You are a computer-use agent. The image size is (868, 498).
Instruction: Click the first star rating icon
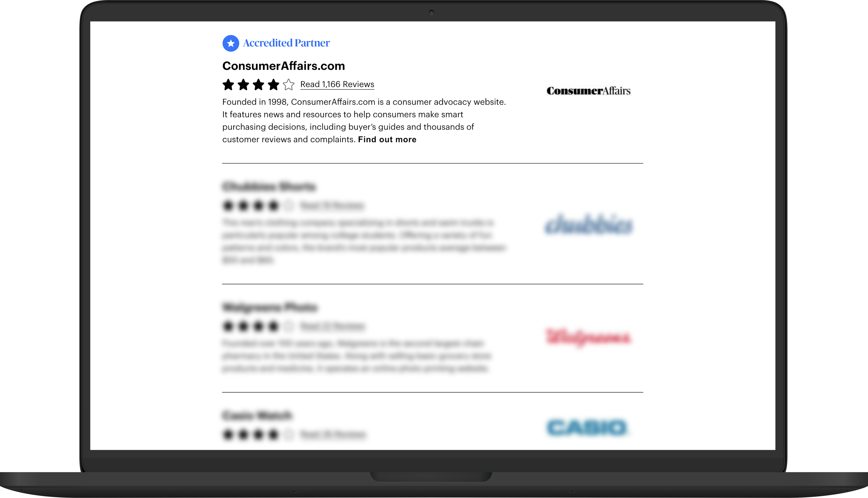pyautogui.click(x=228, y=84)
